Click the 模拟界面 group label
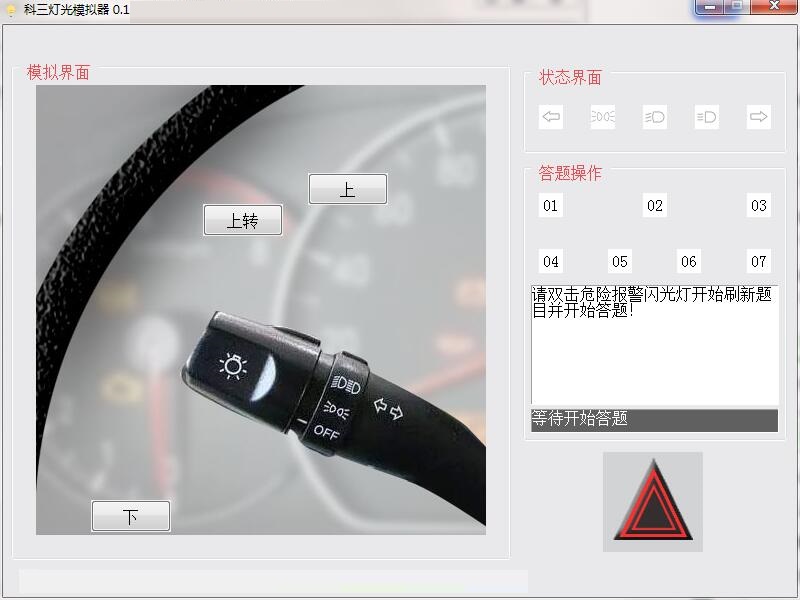 pyautogui.click(x=58, y=73)
